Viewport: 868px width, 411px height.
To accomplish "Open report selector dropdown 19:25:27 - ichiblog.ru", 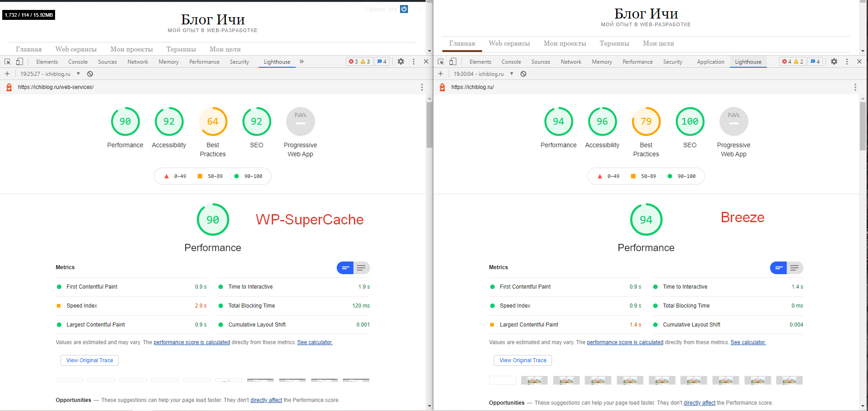I will pos(50,74).
